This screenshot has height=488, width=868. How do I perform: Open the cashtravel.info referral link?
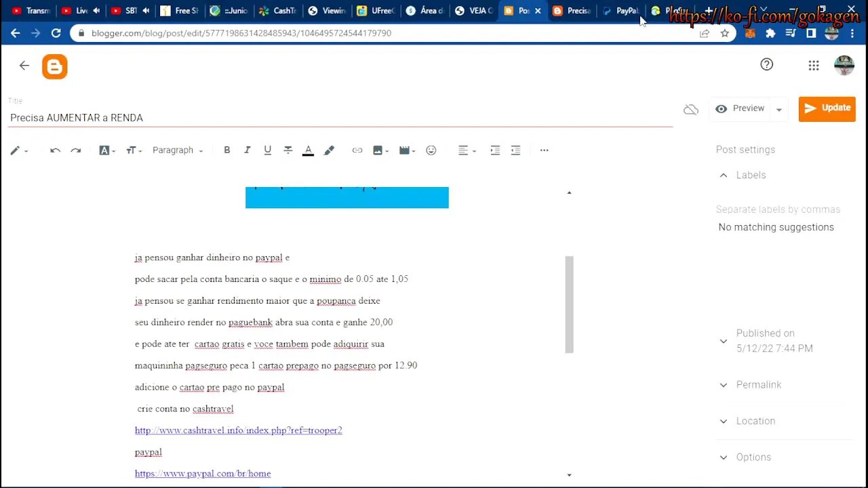tap(238, 430)
